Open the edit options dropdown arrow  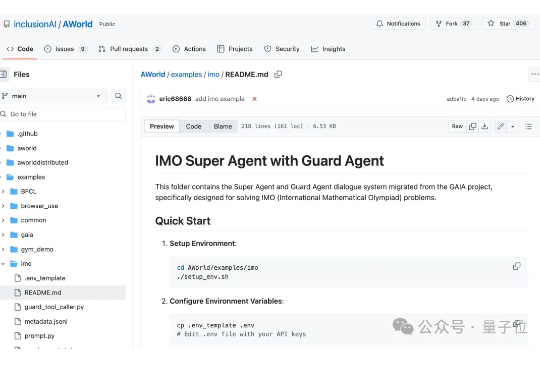pos(512,126)
